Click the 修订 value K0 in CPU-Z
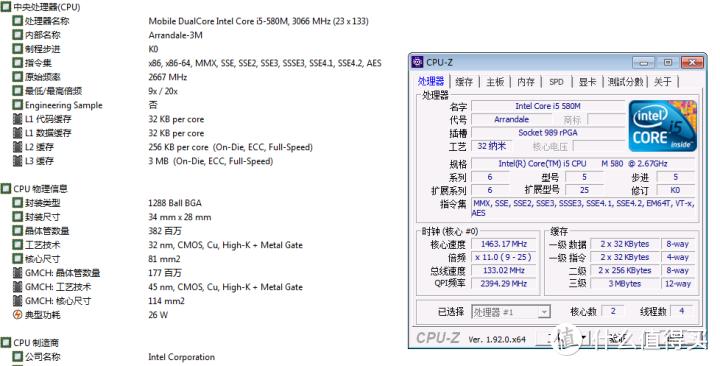 (x=675, y=190)
